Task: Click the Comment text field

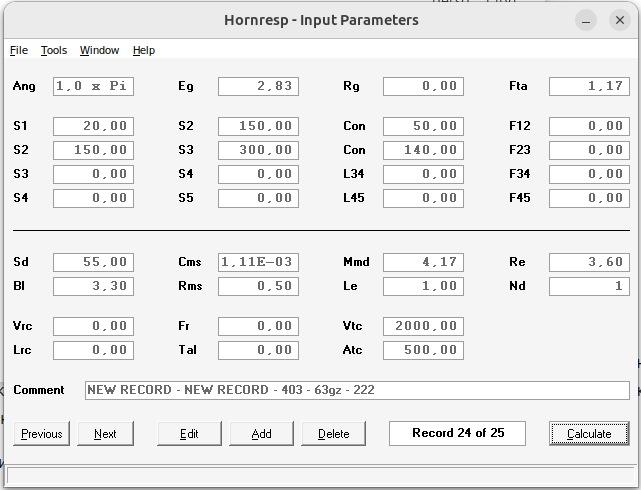Action: (x=356, y=390)
